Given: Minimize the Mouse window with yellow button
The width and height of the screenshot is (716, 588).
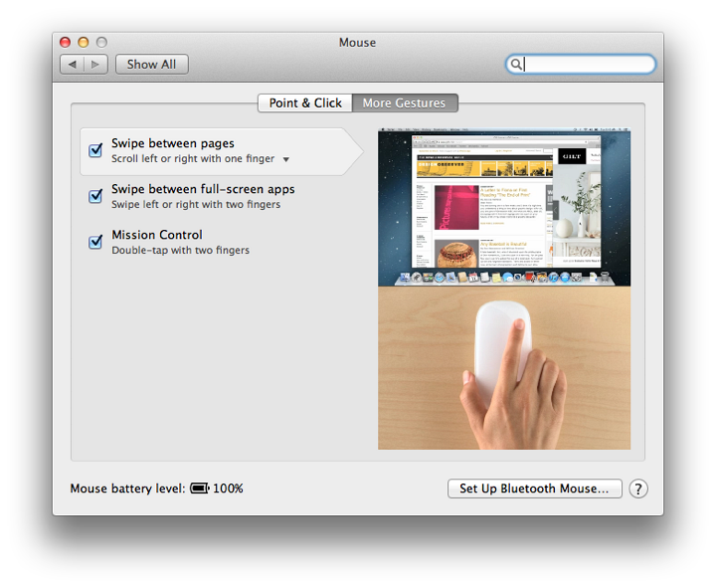Looking at the screenshot, I should point(84,43).
